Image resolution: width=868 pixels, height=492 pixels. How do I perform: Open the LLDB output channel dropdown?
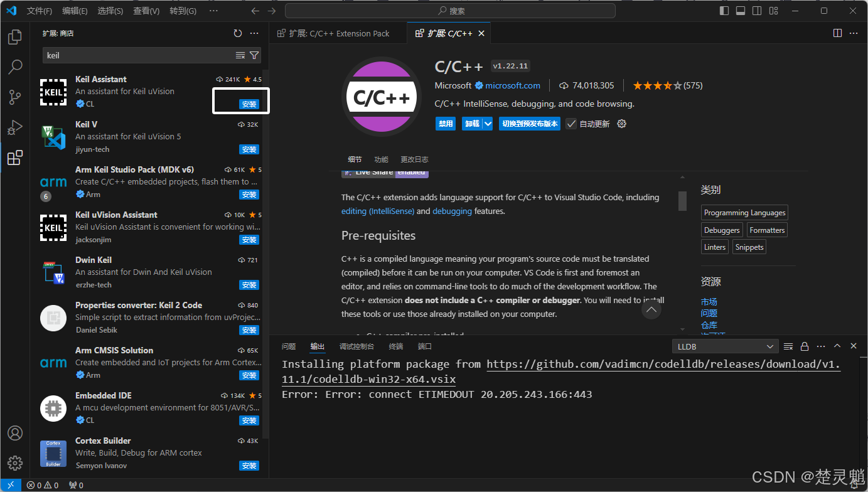(x=726, y=346)
